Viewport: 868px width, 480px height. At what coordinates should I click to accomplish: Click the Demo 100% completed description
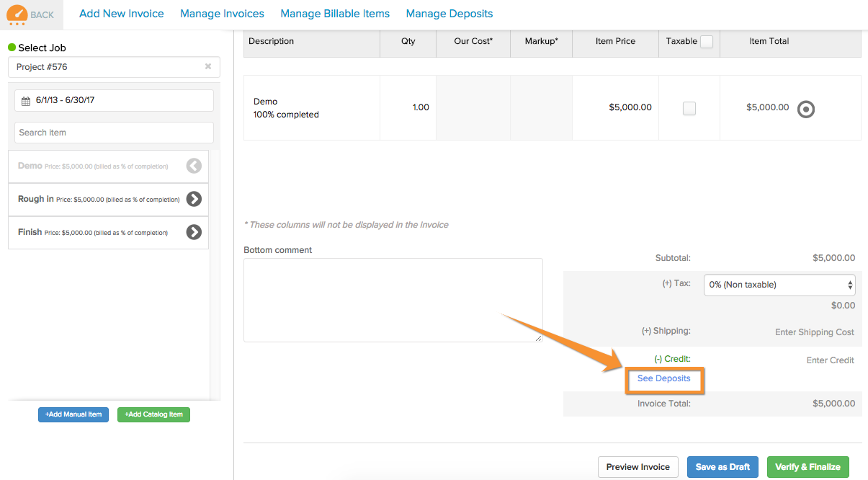286,108
